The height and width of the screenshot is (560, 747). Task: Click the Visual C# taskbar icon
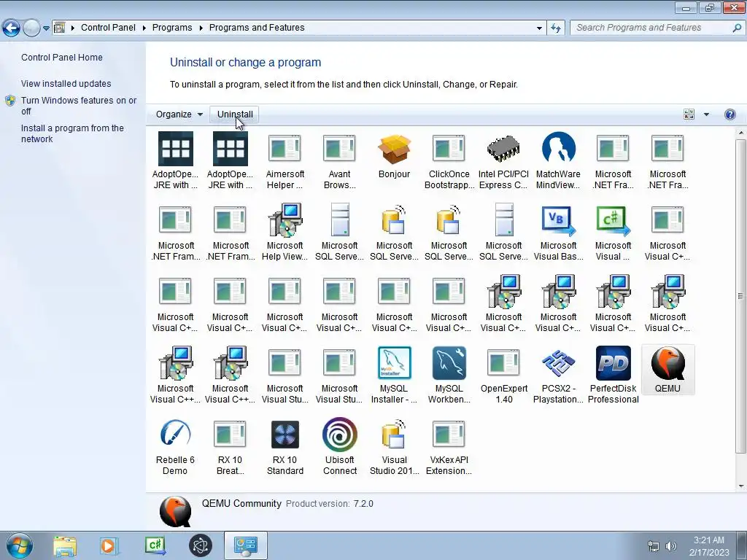(x=155, y=545)
